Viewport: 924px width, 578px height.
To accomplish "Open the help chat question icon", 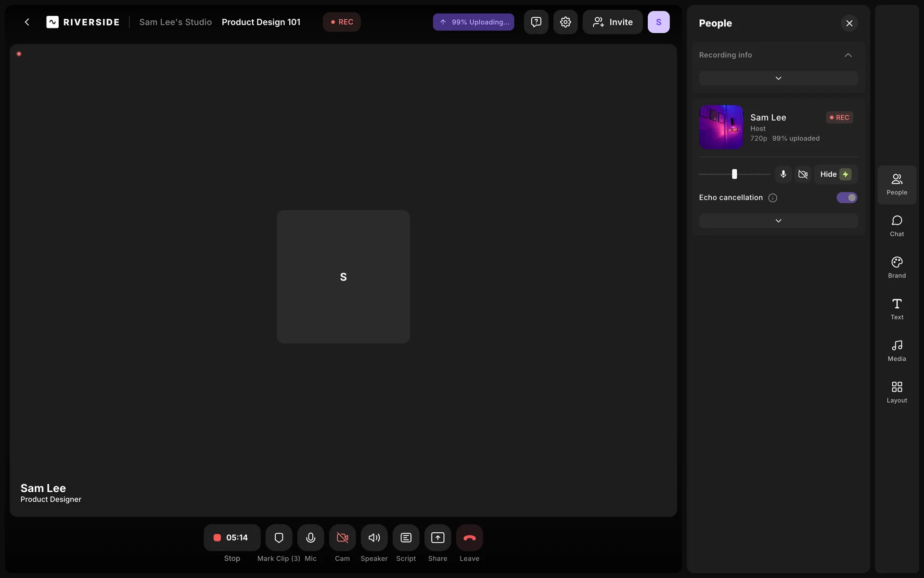I will pyautogui.click(x=536, y=22).
